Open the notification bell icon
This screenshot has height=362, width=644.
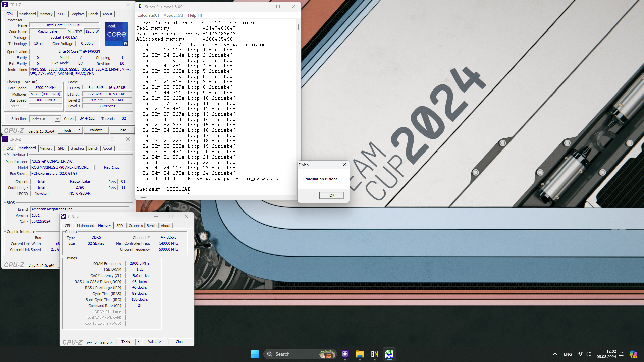point(621,354)
